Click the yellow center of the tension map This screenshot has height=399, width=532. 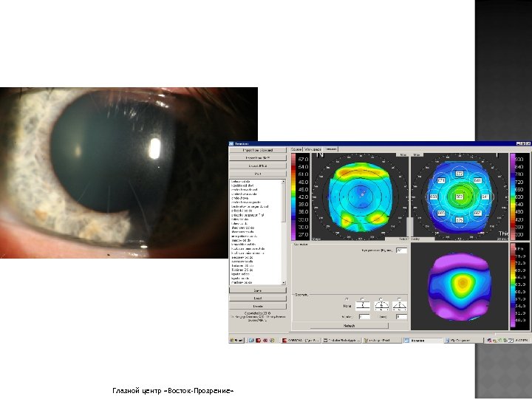coord(462,282)
